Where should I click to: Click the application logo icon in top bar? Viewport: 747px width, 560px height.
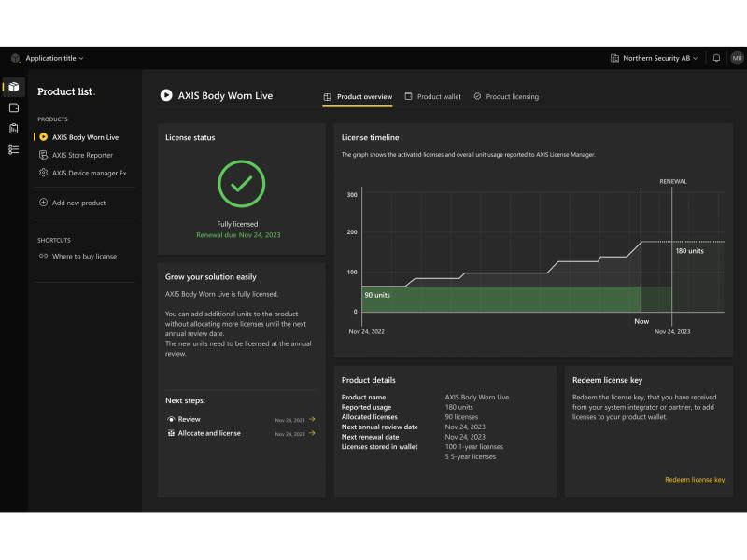[x=15, y=58]
